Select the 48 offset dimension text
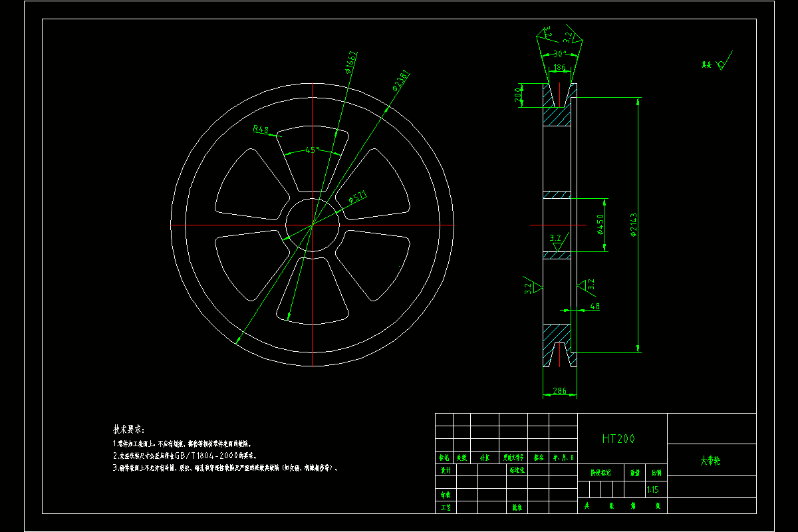This screenshot has height=532, width=798. click(595, 307)
